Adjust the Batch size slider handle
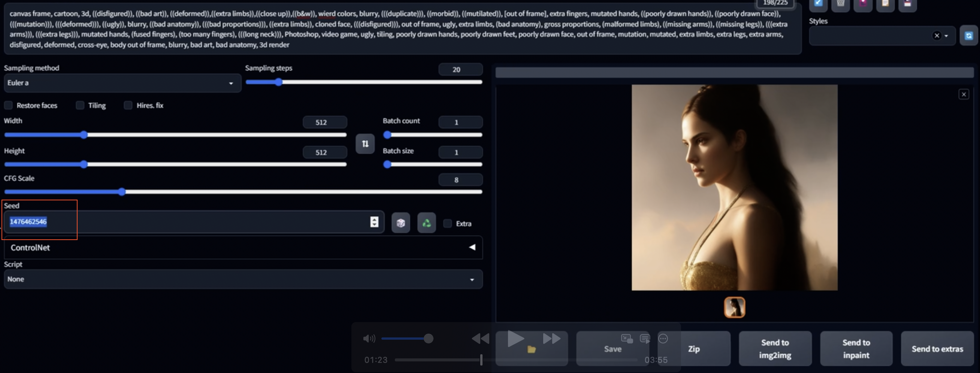The width and height of the screenshot is (980, 373). [x=387, y=165]
